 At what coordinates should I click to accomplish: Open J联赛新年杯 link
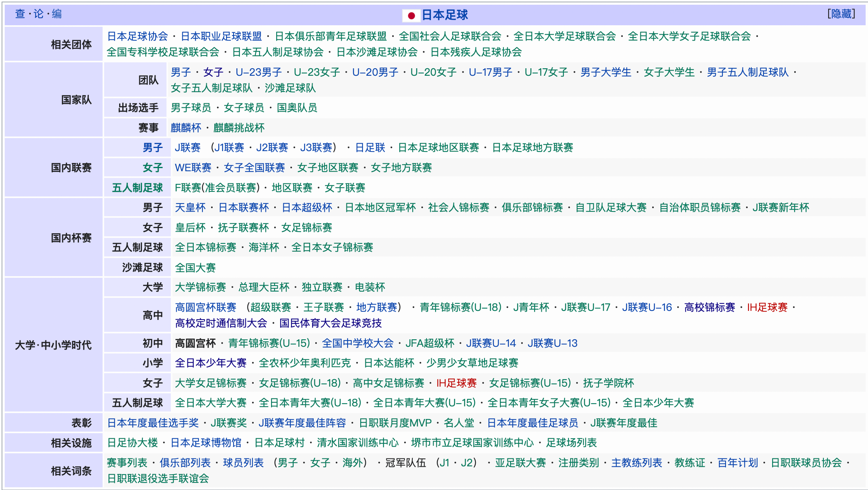pos(781,208)
